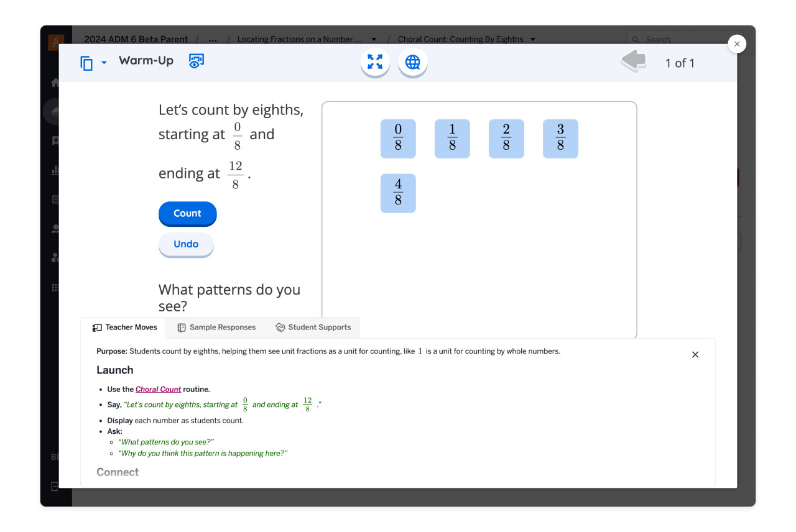Screen dimensions: 796x532
Task: Click the '1 of 1' page counter
Action: (x=680, y=63)
